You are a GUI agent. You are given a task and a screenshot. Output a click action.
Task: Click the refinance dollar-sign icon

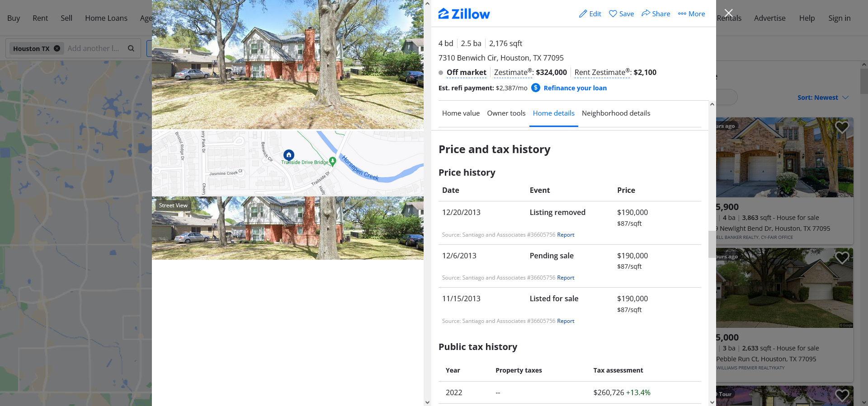coord(536,88)
